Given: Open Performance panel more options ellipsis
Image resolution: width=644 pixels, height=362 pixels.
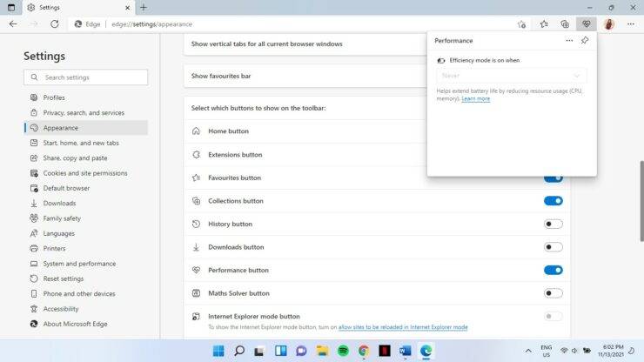Looking at the screenshot, I should [x=569, y=40].
